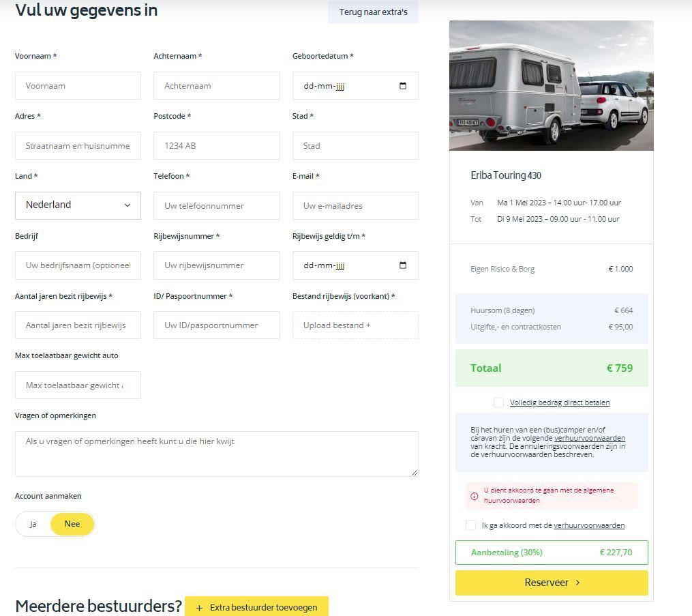This screenshot has width=692, height=616.
Task: Select Ja for Account aanmaken
Action: (x=33, y=524)
